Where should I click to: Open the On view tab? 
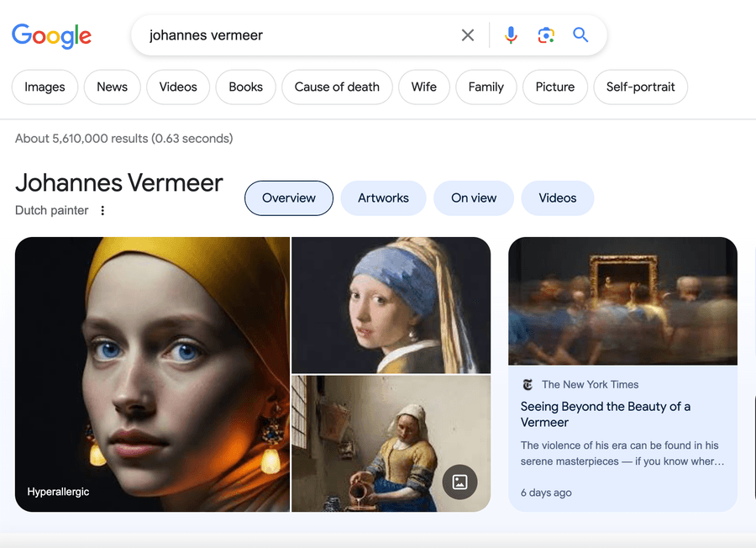tap(474, 198)
